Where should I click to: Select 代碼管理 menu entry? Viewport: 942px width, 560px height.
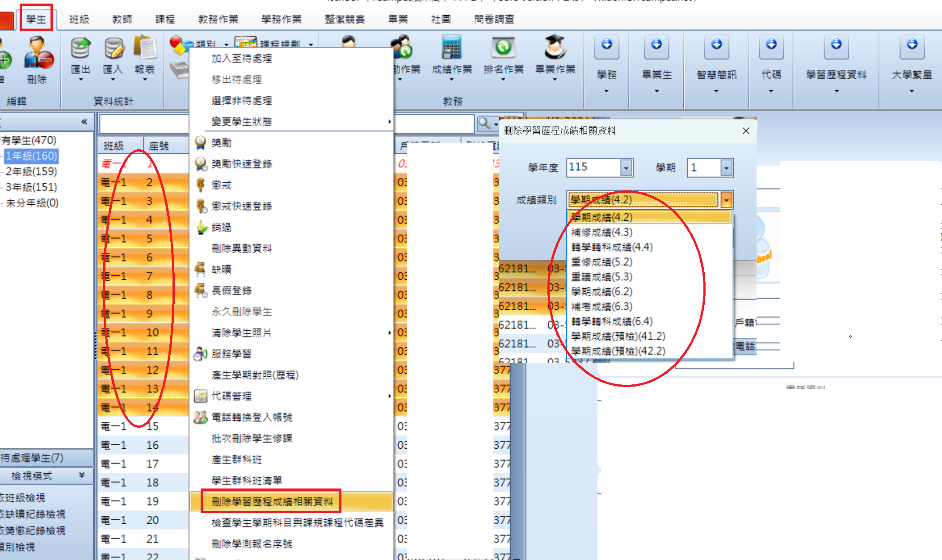291,396
